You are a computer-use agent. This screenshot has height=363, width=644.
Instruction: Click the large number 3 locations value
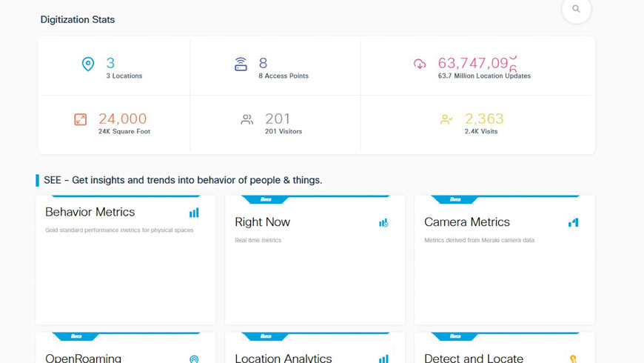(110, 63)
